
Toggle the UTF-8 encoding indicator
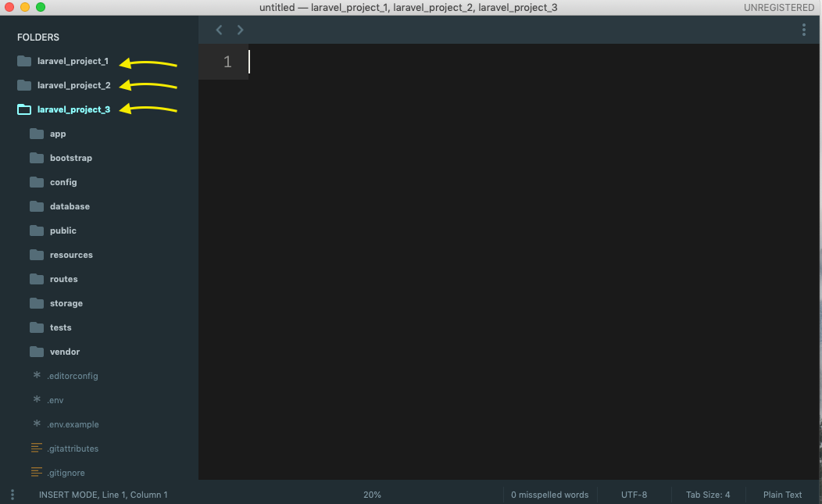[x=634, y=495]
